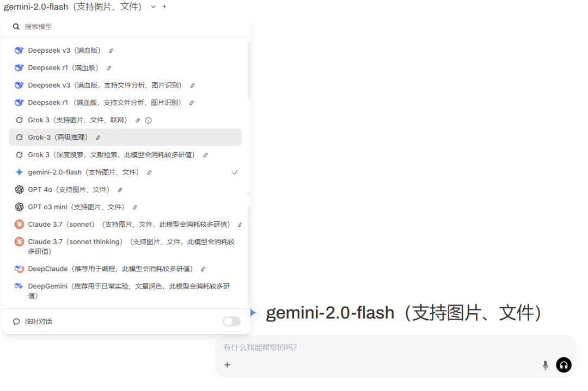Choose Deepseek r1 with 文件分析、图片识别
Image resolution: width=588 pixels, height=391 pixels.
[125, 103]
